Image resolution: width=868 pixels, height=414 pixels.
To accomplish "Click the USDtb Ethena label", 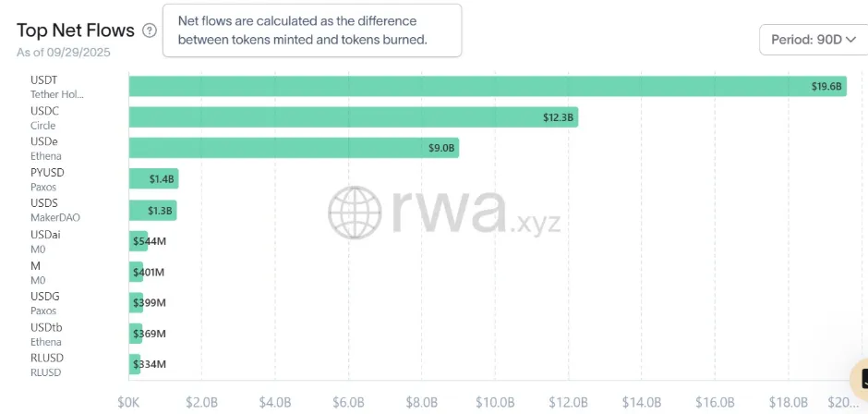I will click(46, 334).
